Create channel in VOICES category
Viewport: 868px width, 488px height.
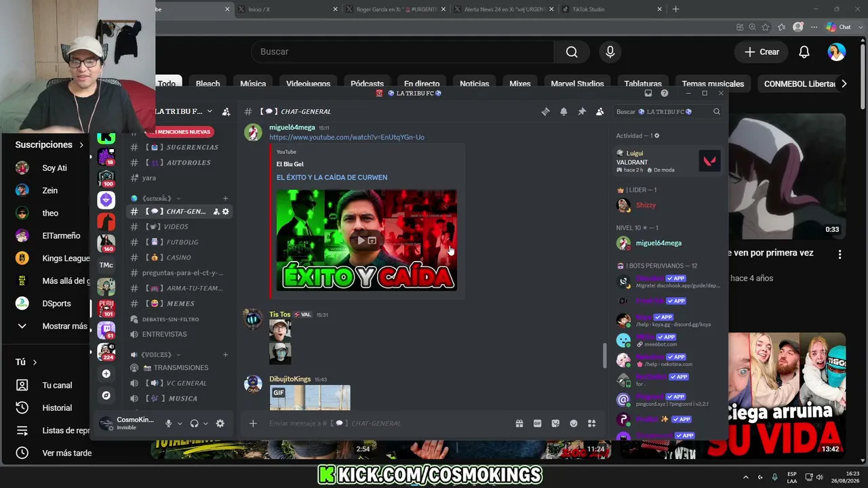coord(226,354)
